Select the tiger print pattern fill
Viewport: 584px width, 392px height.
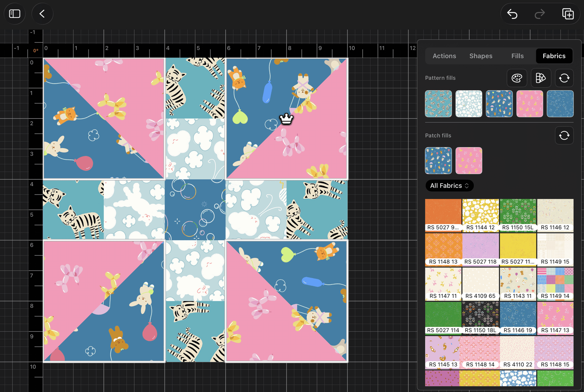[438, 104]
